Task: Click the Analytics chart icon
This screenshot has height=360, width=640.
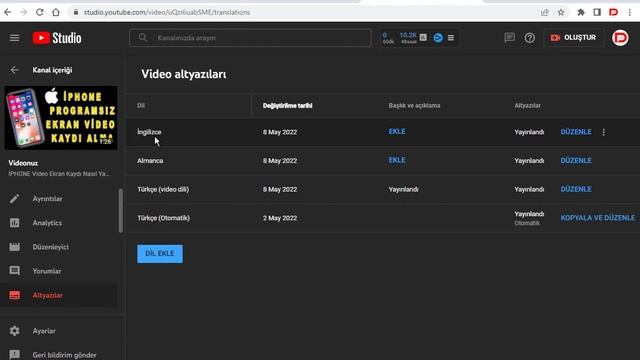Action: pos(14,223)
